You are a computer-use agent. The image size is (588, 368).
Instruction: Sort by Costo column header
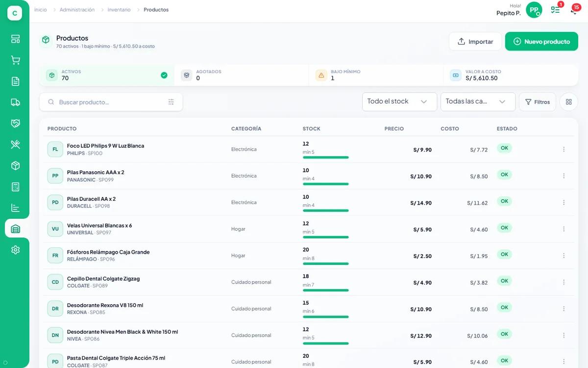[450, 129]
